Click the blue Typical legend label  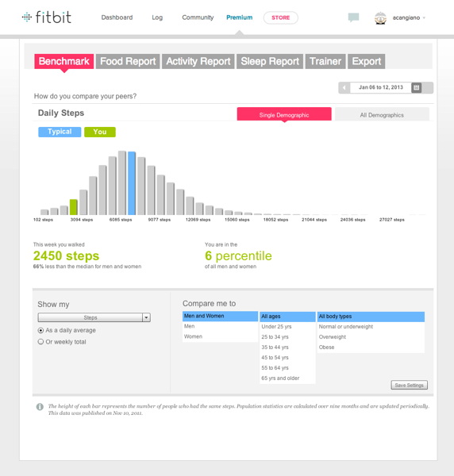point(60,132)
